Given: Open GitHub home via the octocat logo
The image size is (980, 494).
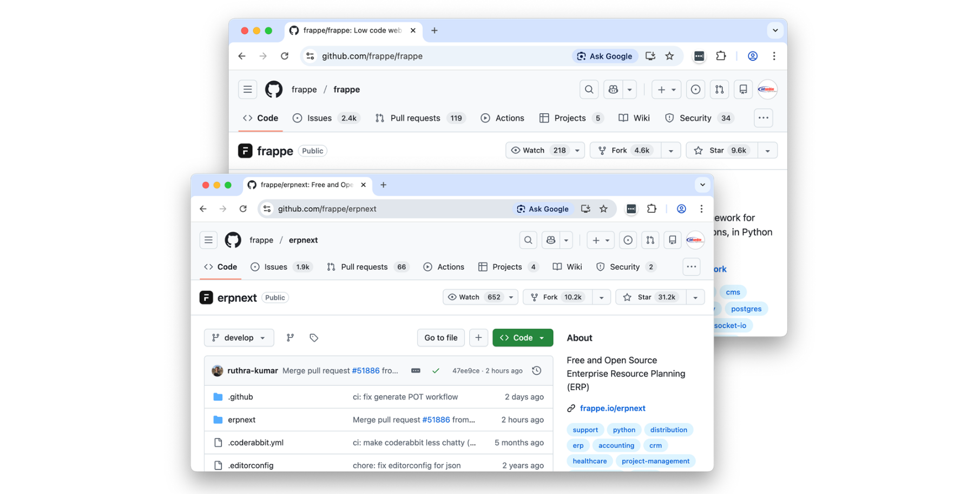Looking at the screenshot, I should [x=233, y=240].
